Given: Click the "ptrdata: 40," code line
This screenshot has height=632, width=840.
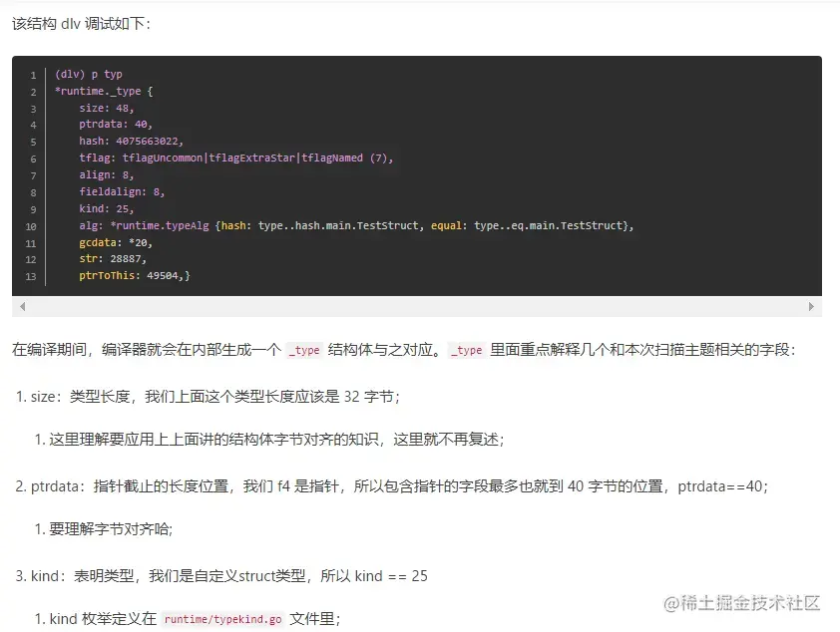Looking at the screenshot, I should 116,125.
